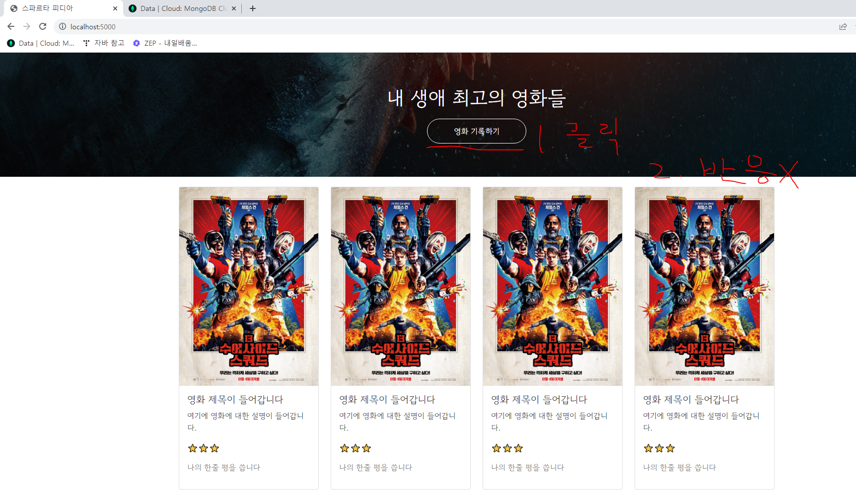Image resolution: width=856 pixels, height=504 pixels.
Task: Click the third movie card poster
Action: pyautogui.click(x=553, y=287)
